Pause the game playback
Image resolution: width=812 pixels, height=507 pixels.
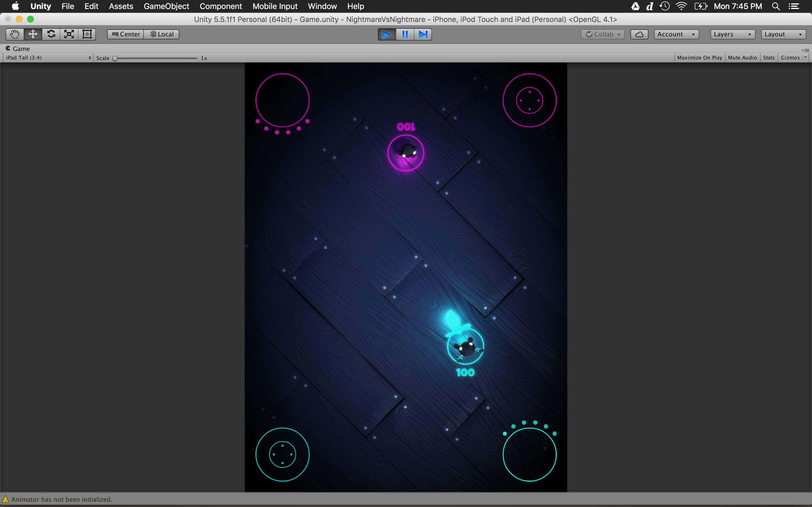[x=405, y=35]
